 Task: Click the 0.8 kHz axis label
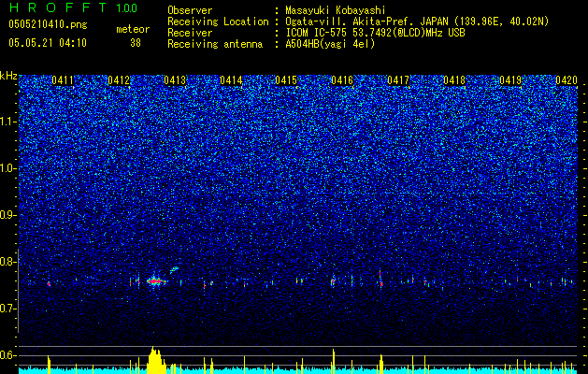(7, 262)
